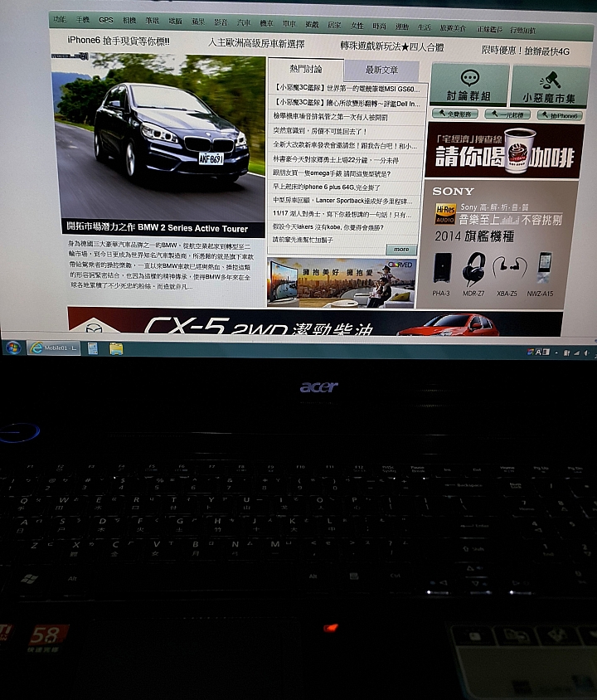Open the 生活 navigation menu

coord(425,27)
